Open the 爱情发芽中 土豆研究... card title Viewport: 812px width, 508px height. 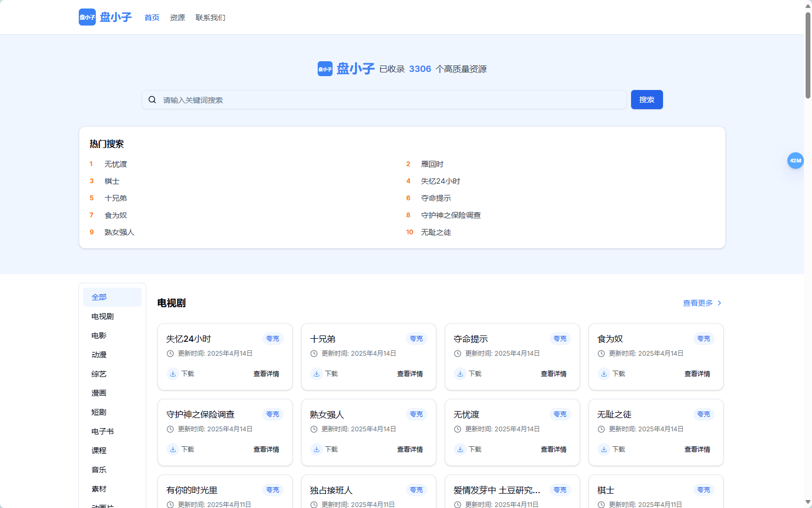[x=497, y=490]
